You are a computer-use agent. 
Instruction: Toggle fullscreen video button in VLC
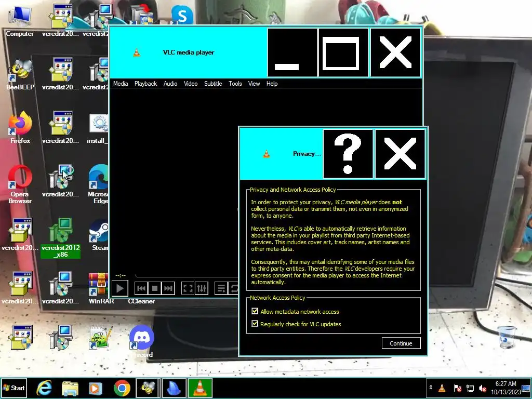click(x=188, y=289)
